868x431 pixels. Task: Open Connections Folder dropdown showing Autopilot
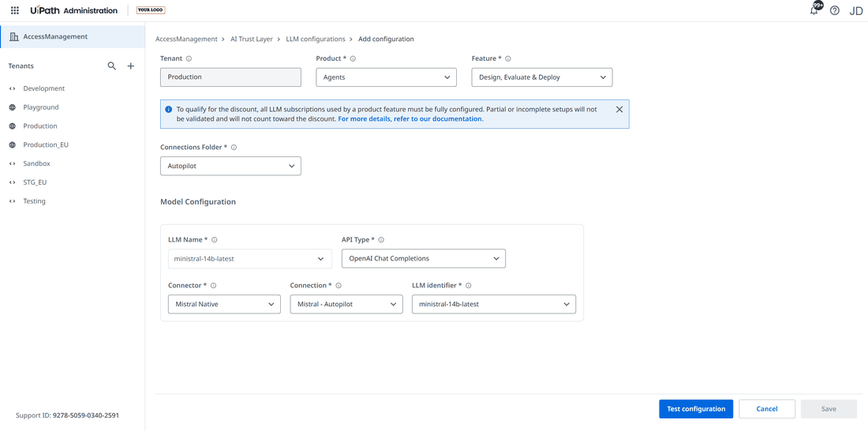tap(230, 167)
